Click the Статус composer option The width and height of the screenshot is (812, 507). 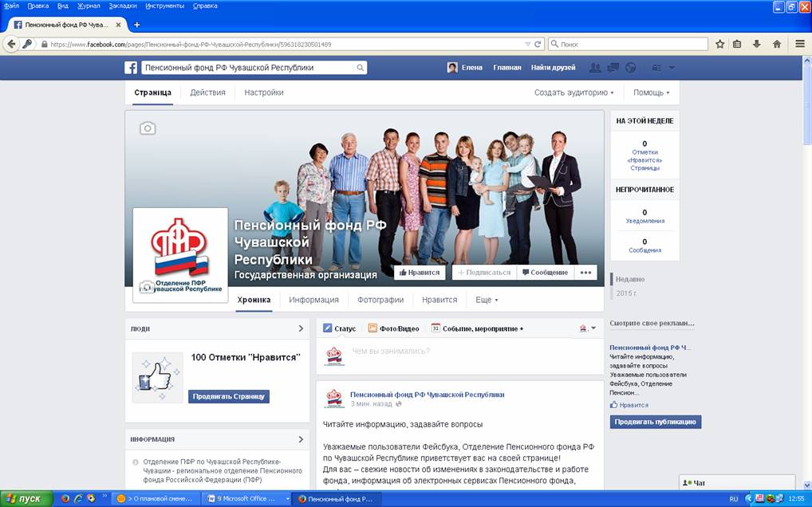[x=340, y=328]
